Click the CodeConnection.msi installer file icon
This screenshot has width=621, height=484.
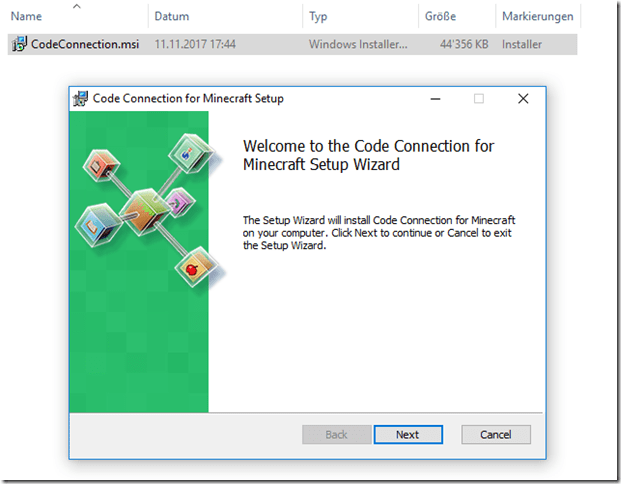pyautogui.click(x=19, y=44)
